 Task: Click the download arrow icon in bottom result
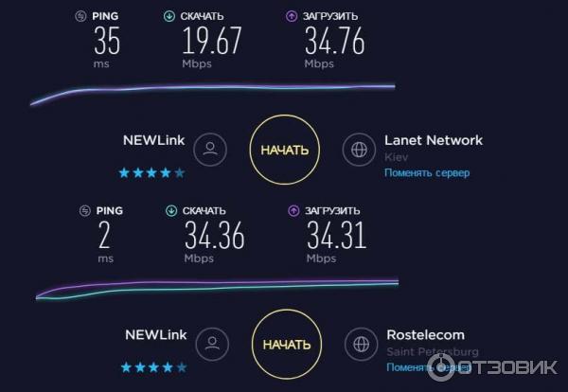click(x=171, y=211)
